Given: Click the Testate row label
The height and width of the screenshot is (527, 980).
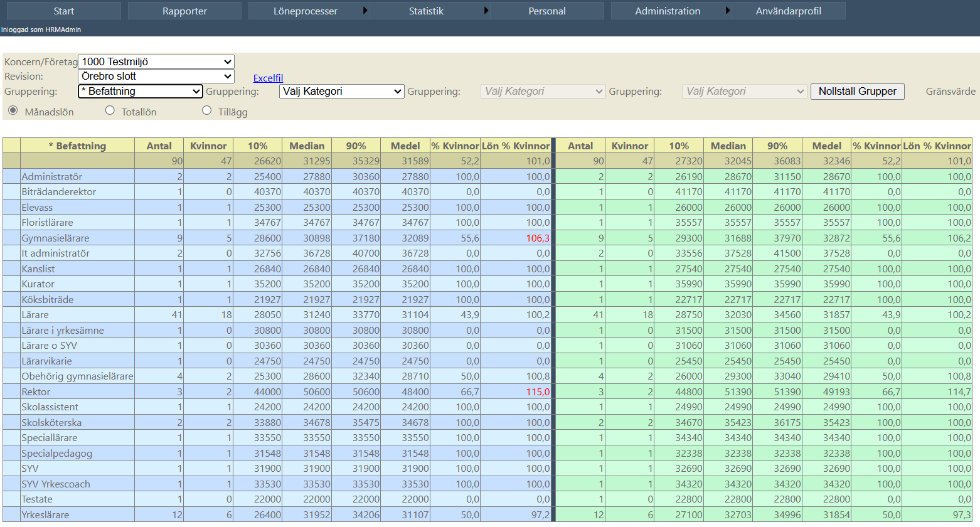Looking at the screenshot, I should pos(37,499).
